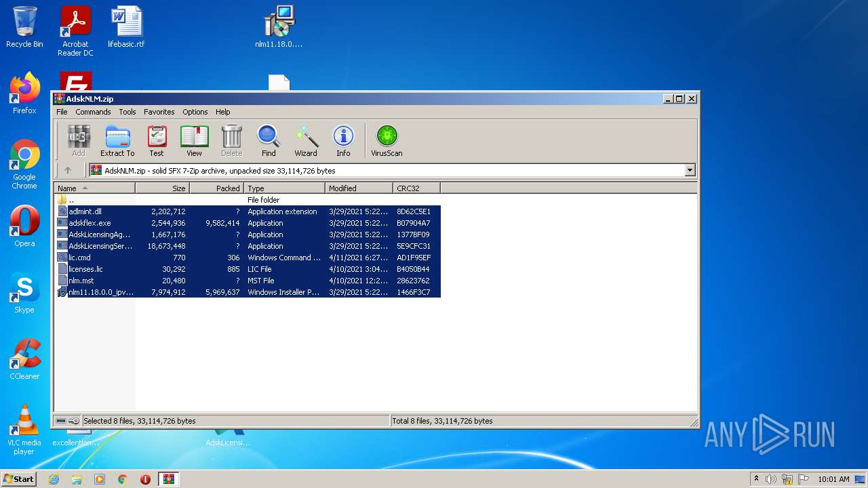Open the Favorites menu
This screenshot has width=868, height=488.
point(159,112)
